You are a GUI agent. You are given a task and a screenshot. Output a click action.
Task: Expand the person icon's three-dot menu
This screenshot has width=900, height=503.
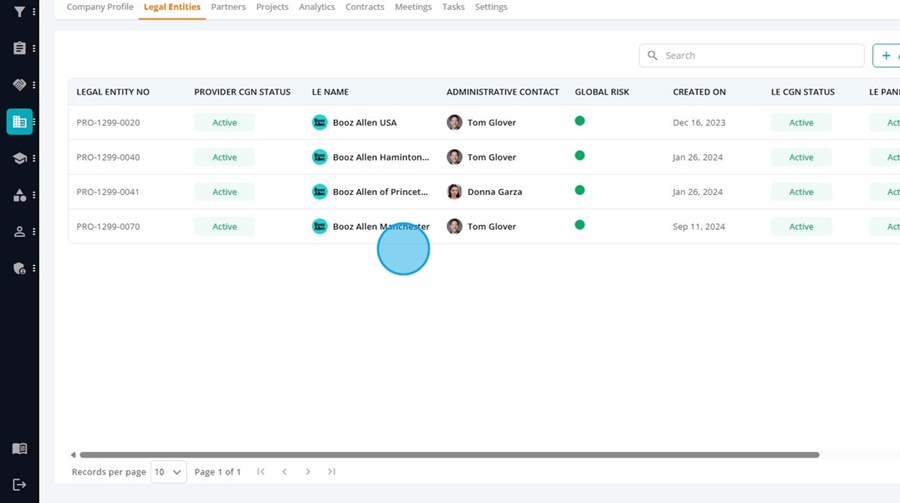coord(34,231)
